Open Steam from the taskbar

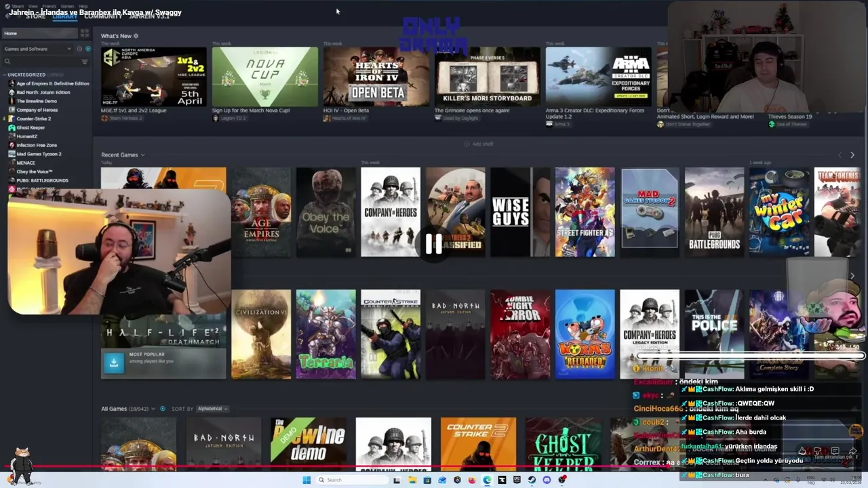(532, 480)
